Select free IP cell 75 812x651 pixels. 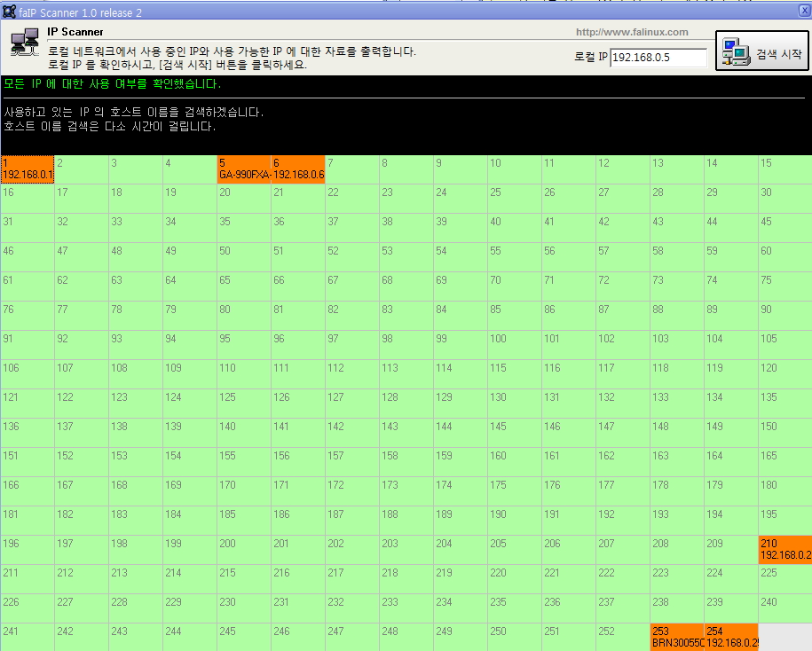[x=785, y=286]
